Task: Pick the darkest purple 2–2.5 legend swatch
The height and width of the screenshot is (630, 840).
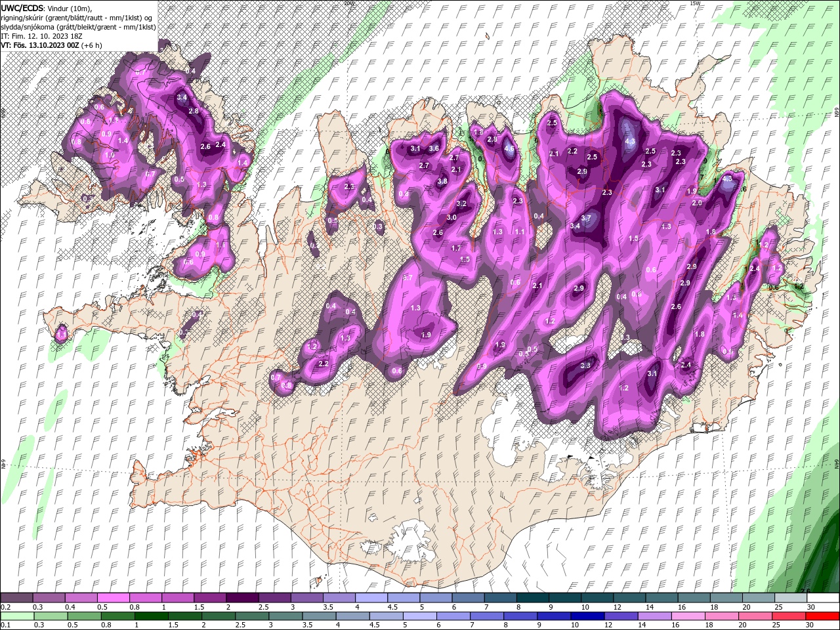Action: pyautogui.click(x=242, y=598)
